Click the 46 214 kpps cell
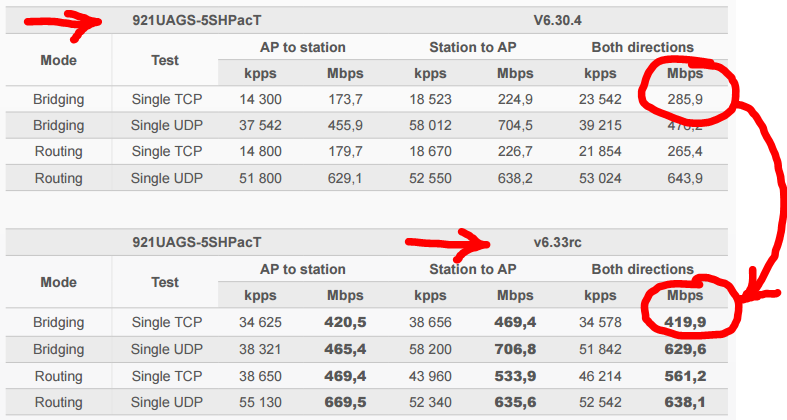Screen dimensions: 787x420 click(600, 375)
